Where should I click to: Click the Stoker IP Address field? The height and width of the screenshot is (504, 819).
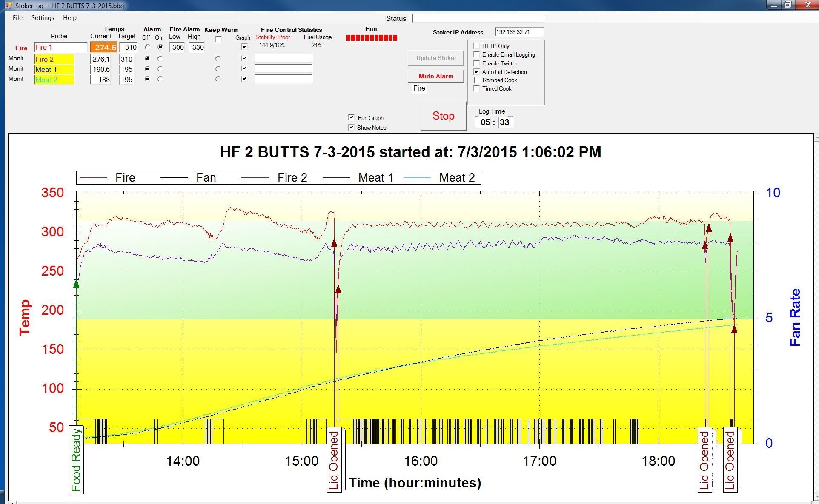point(519,32)
